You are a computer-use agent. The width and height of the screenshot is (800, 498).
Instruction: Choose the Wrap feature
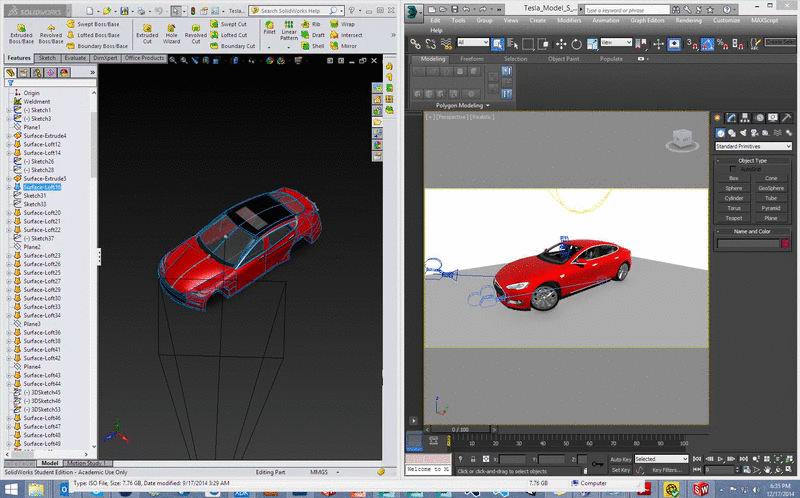point(342,24)
